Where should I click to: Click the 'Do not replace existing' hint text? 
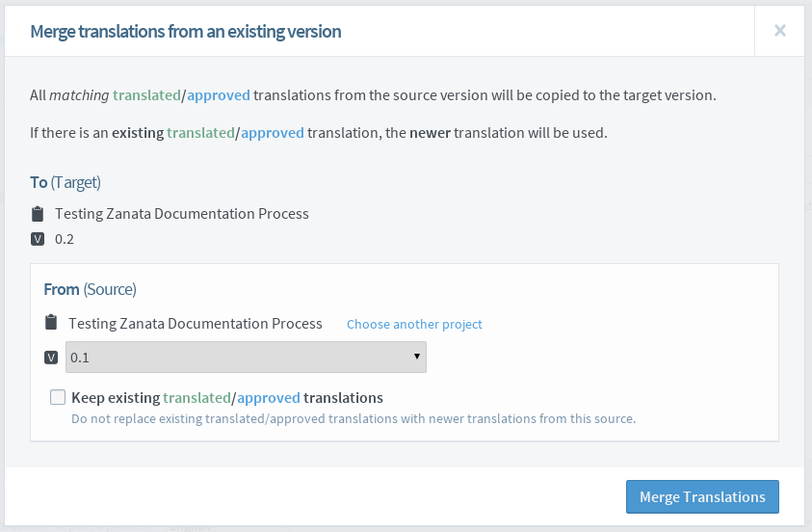pyautogui.click(x=354, y=418)
